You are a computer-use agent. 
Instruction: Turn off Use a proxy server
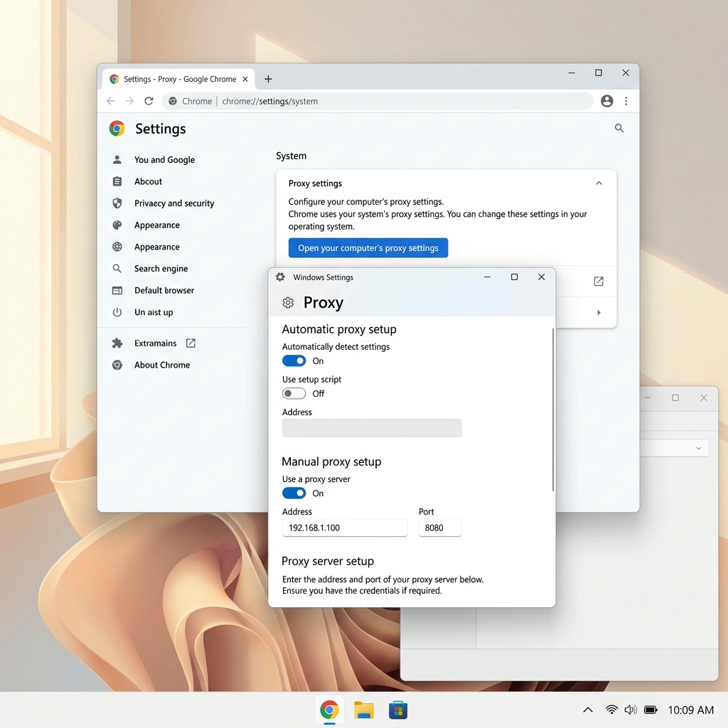coord(294,493)
